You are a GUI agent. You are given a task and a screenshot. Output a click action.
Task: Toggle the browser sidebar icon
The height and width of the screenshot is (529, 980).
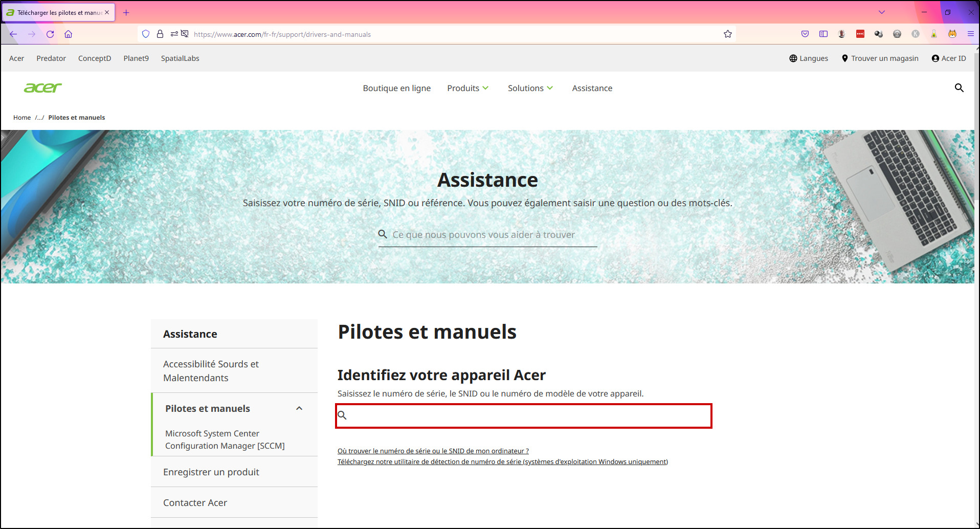(823, 34)
